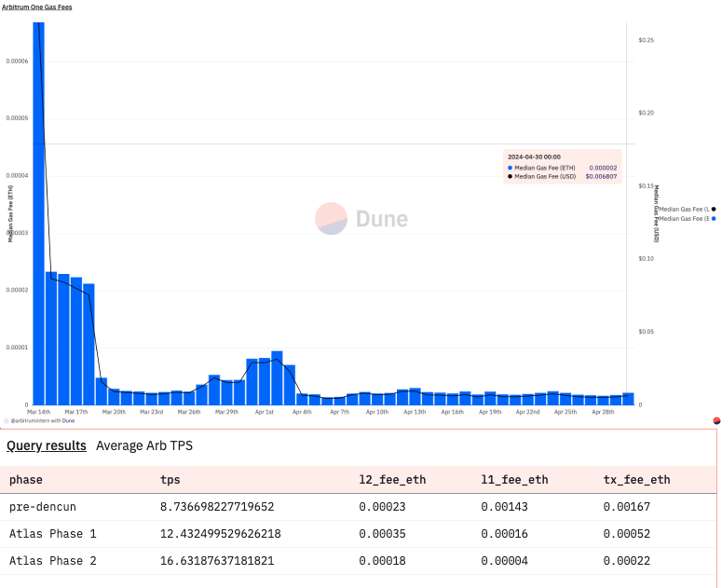Sort by the phase column header
Viewport: 722px width, 588px height.
26,479
